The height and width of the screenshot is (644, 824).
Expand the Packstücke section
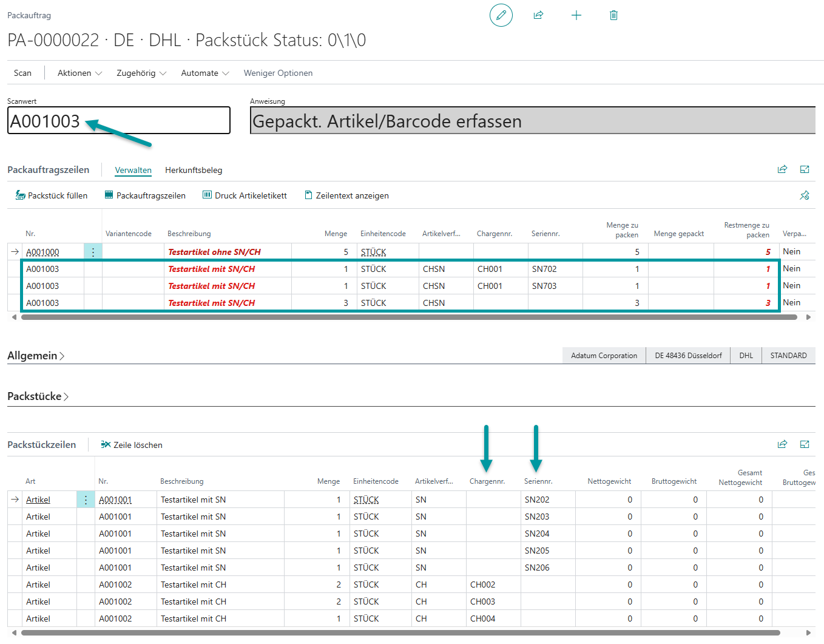[x=38, y=396]
